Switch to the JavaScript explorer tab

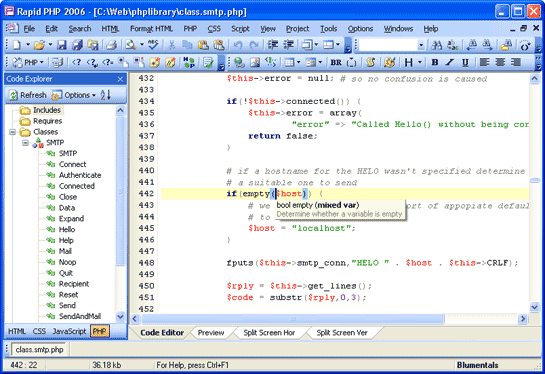pyautogui.click(x=69, y=331)
